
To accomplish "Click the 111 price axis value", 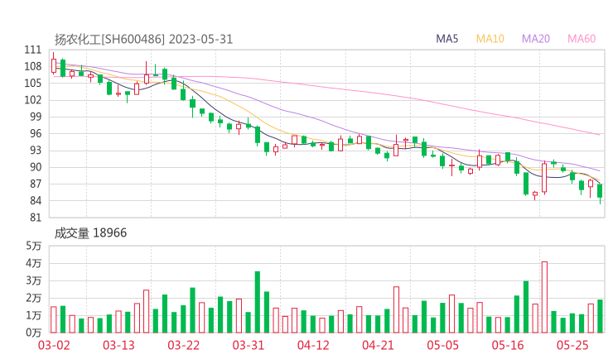I will coord(33,50).
